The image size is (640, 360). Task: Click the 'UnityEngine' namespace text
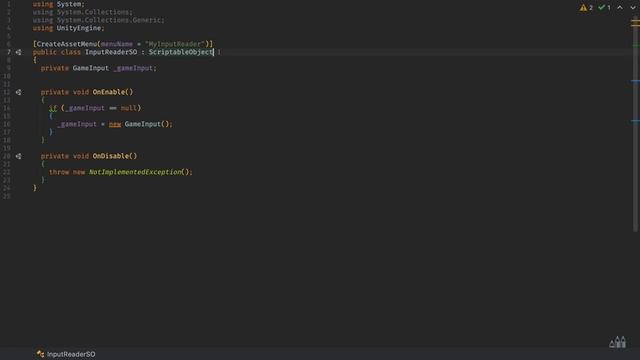[x=78, y=28]
